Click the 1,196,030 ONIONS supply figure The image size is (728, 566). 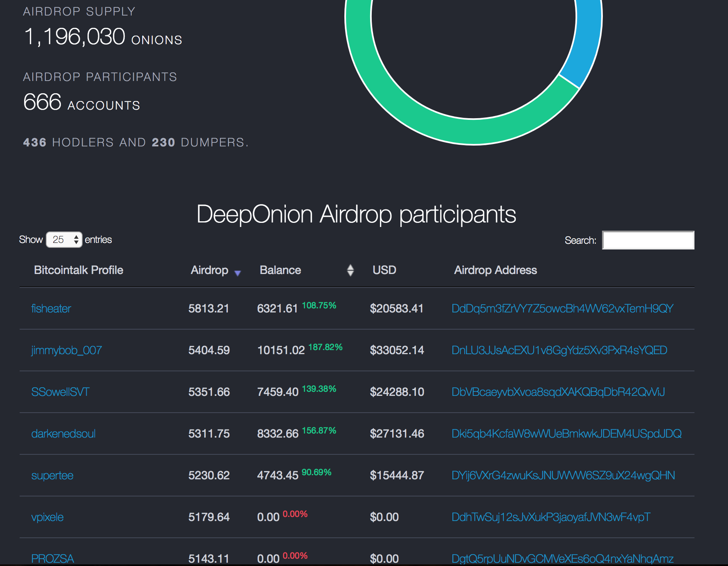pos(103,37)
